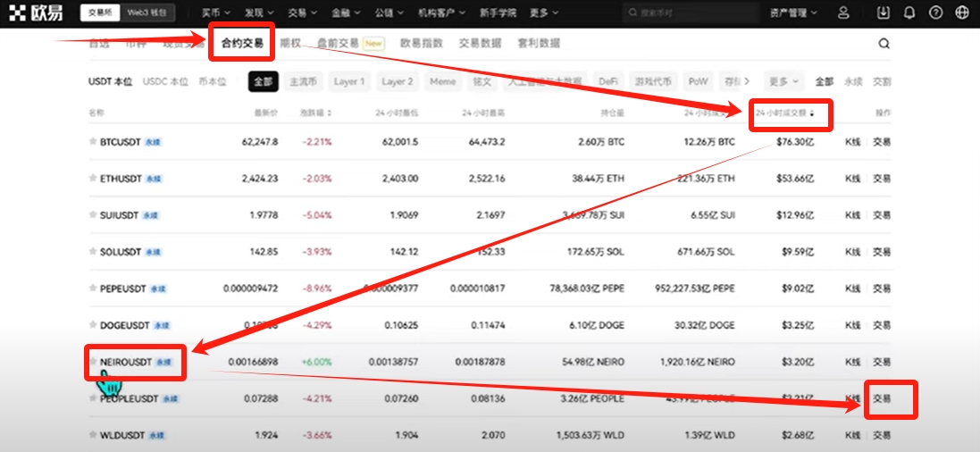The width and height of the screenshot is (980, 452).
Task: Open notifications bell icon
Action: tap(909, 13)
